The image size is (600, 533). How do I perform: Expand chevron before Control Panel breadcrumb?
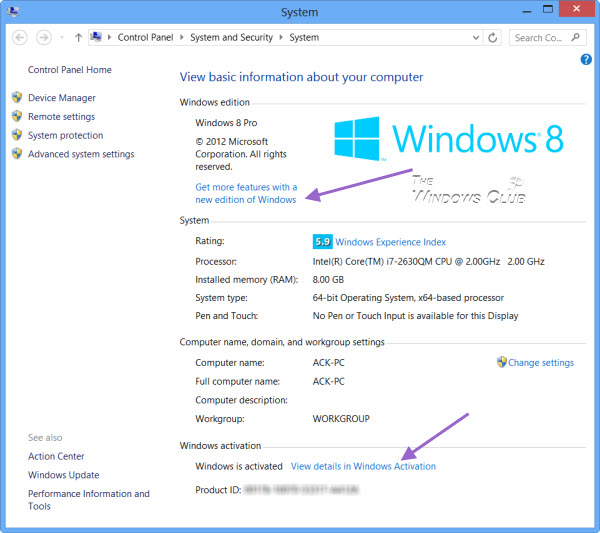tap(109, 37)
